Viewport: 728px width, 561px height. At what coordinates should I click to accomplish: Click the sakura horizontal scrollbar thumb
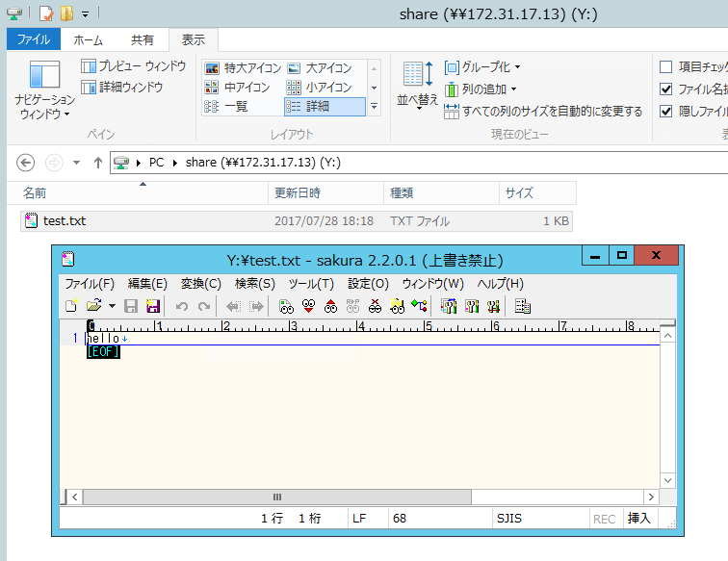277,497
